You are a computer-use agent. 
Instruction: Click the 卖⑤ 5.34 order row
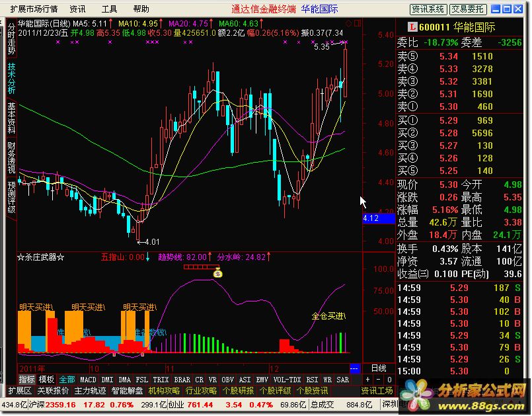point(459,56)
